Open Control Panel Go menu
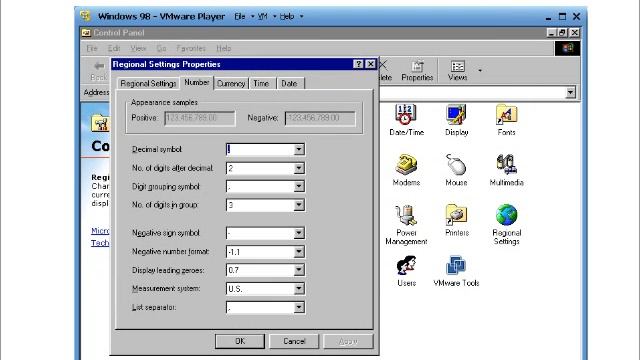 click(x=161, y=48)
